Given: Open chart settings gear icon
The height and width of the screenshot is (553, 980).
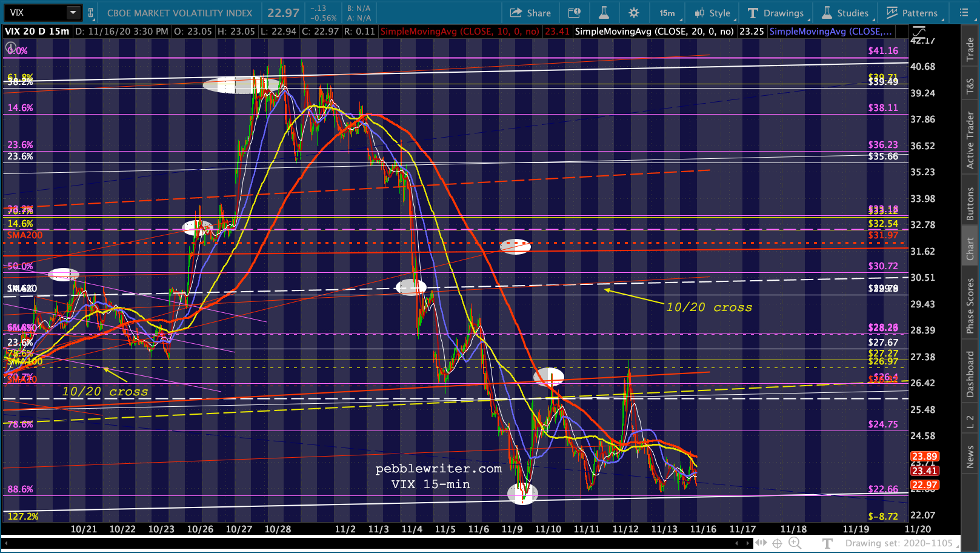Looking at the screenshot, I should pyautogui.click(x=633, y=13).
